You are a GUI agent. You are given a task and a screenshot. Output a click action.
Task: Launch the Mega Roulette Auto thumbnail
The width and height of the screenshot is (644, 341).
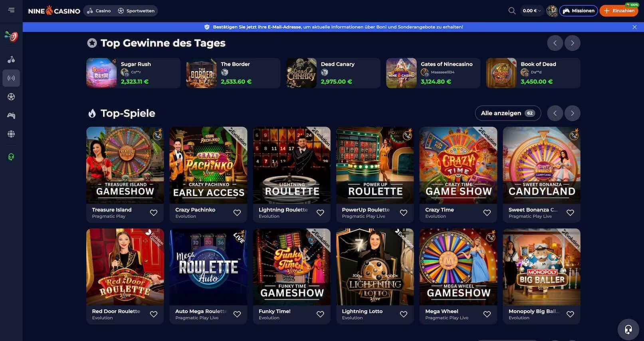[x=208, y=267]
